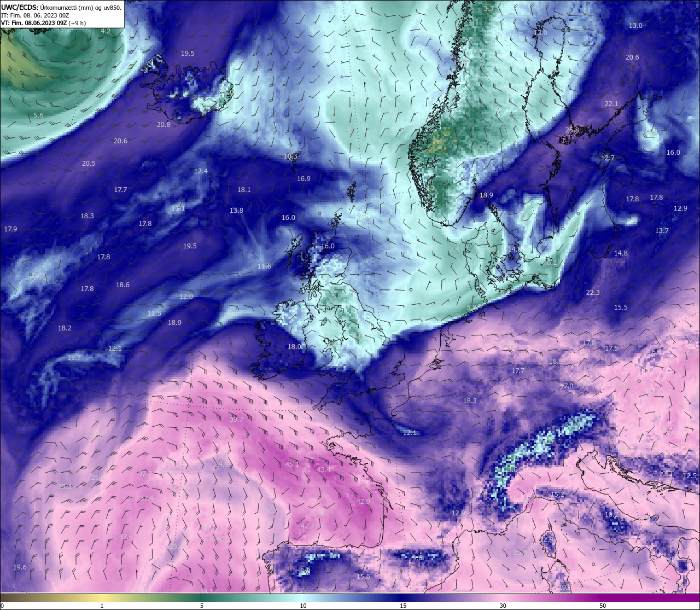
Task: Select the 1 tick on the color scale
Action: tap(102, 606)
